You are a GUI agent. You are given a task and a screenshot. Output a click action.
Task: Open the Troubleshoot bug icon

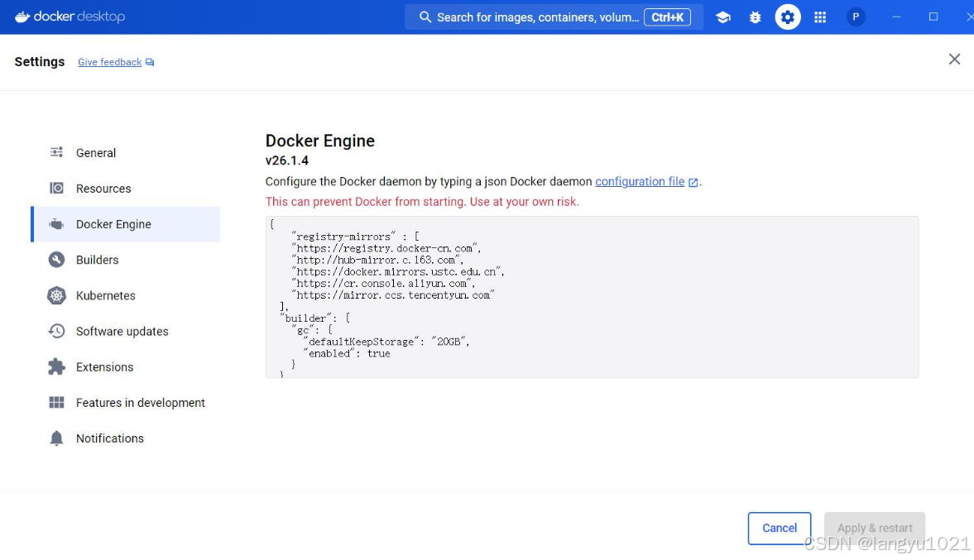[x=756, y=17]
